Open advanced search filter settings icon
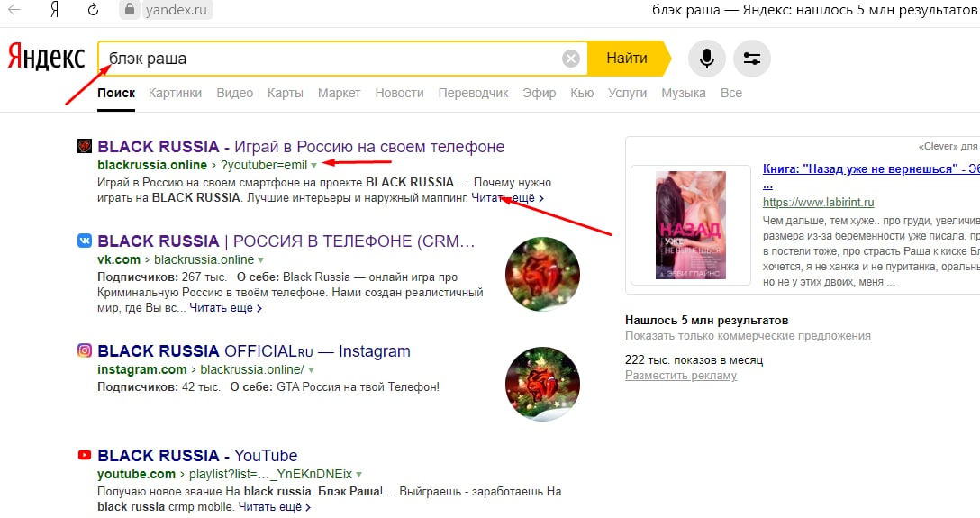 point(752,59)
